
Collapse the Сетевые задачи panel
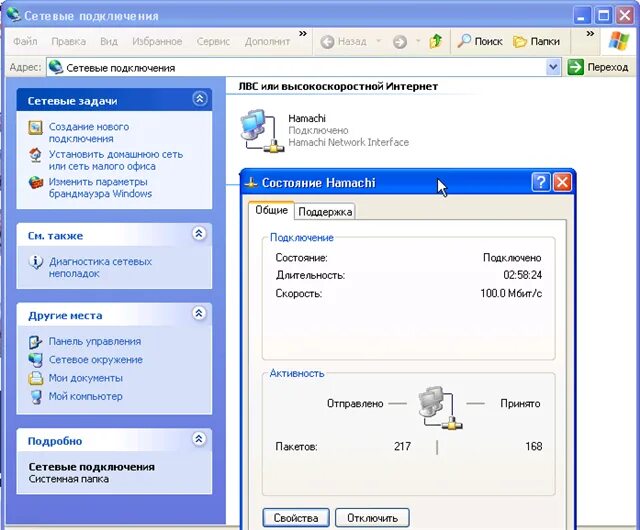point(200,99)
